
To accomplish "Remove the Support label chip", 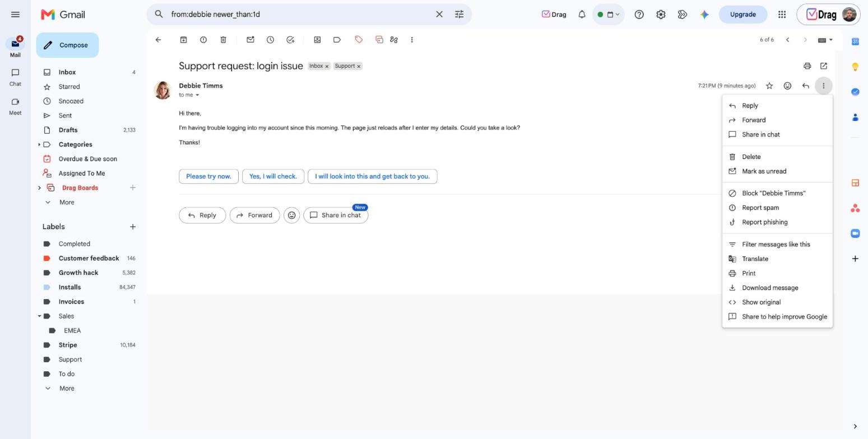I will coord(359,66).
